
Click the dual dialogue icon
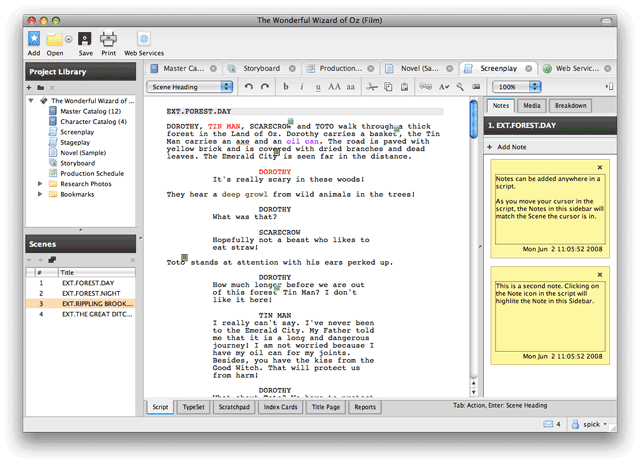pos(426,87)
